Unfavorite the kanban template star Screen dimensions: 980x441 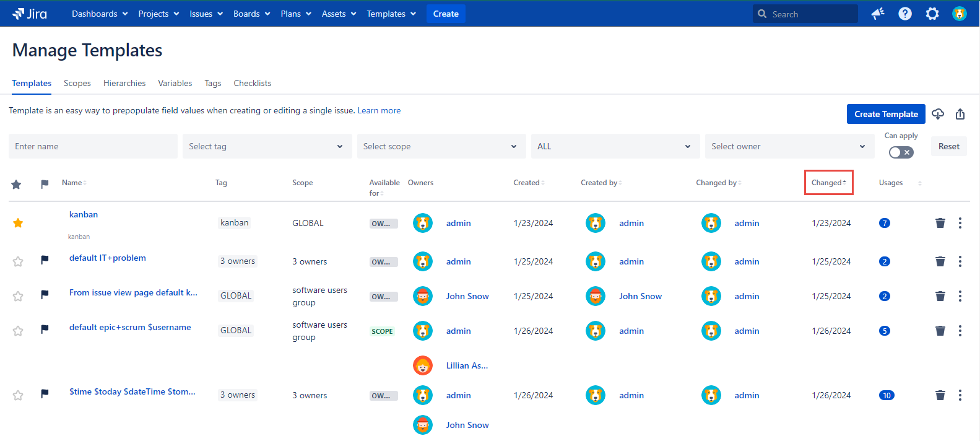click(x=18, y=223)
